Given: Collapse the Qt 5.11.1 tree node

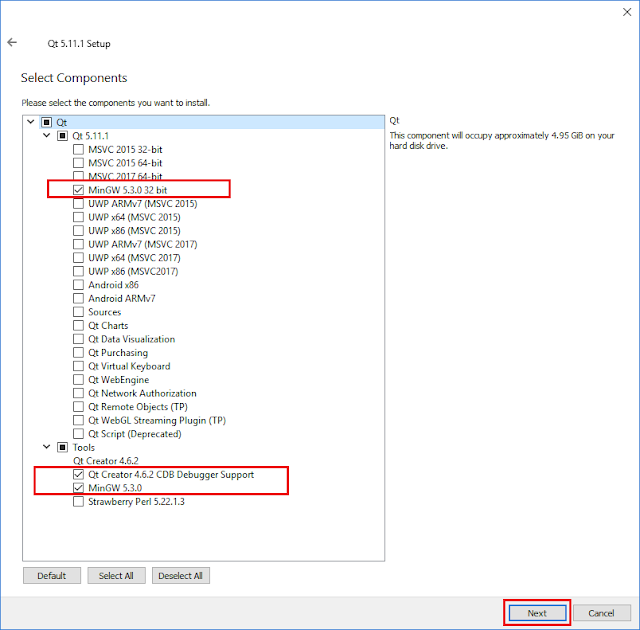Looking at the screenshot, I should pyautogui.click(x=47, y=135).
